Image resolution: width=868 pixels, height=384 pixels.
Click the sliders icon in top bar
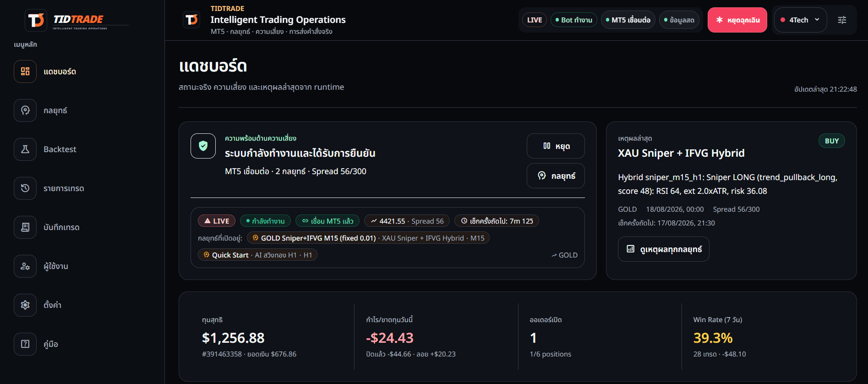click(842, 20)
